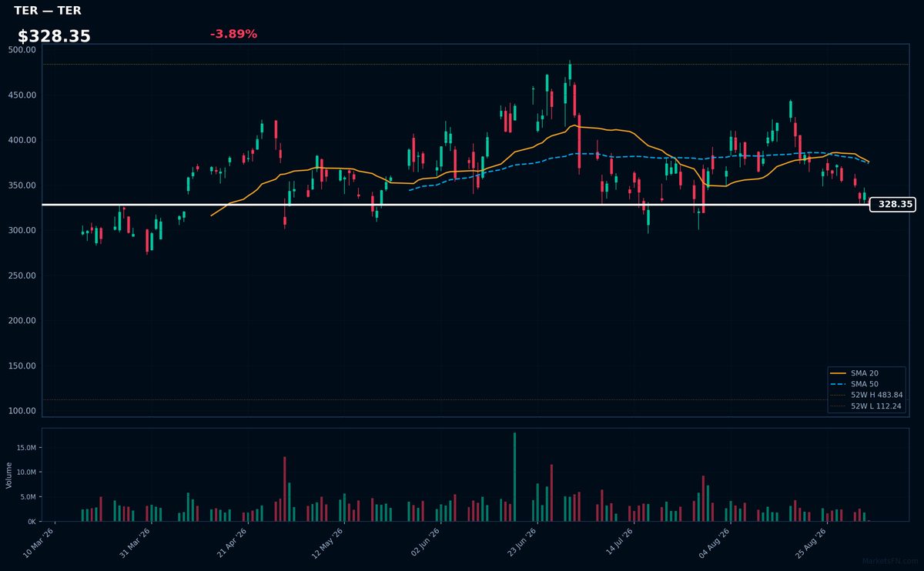Click the 31 Mar '26 date label

tap(136, 543)
